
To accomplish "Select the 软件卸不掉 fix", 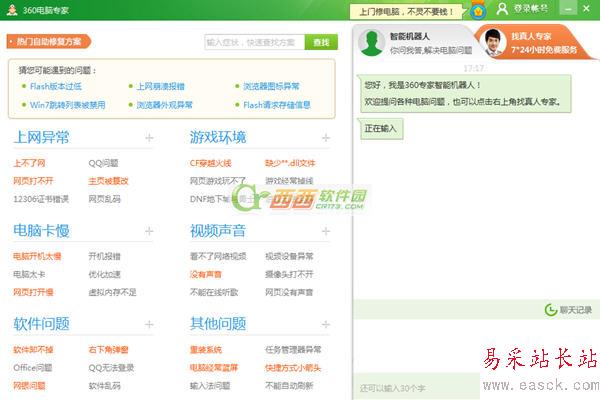I will 33,350.
